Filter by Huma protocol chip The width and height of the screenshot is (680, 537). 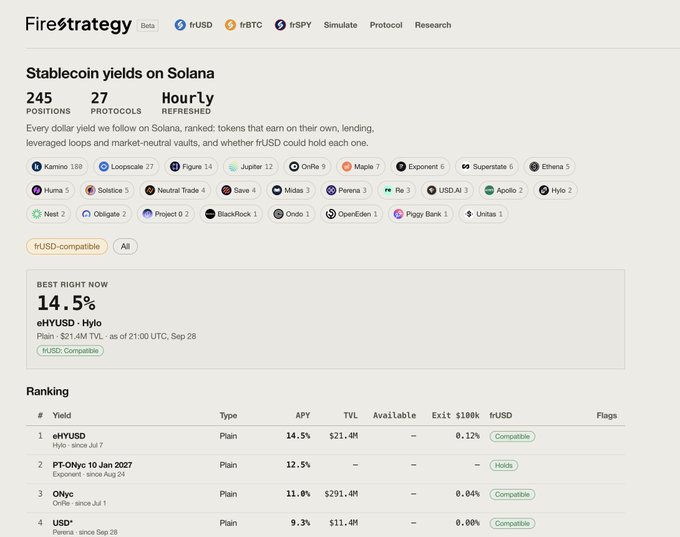(x=50, y=190)
